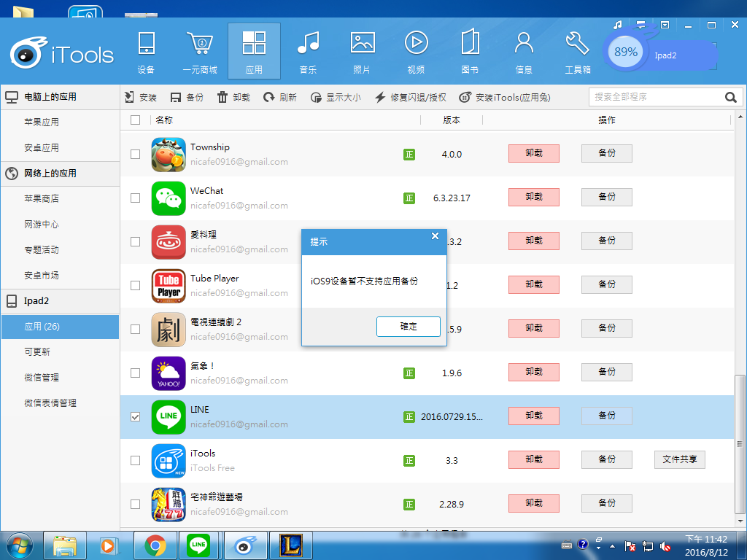Click 显示大小 show size toolbar item

point(336,97)
